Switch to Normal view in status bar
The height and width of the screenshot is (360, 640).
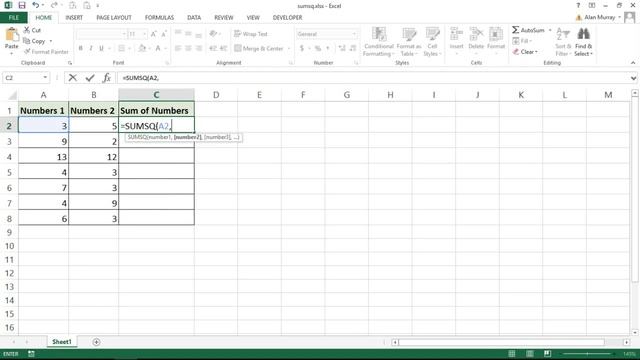pos(511,353)
